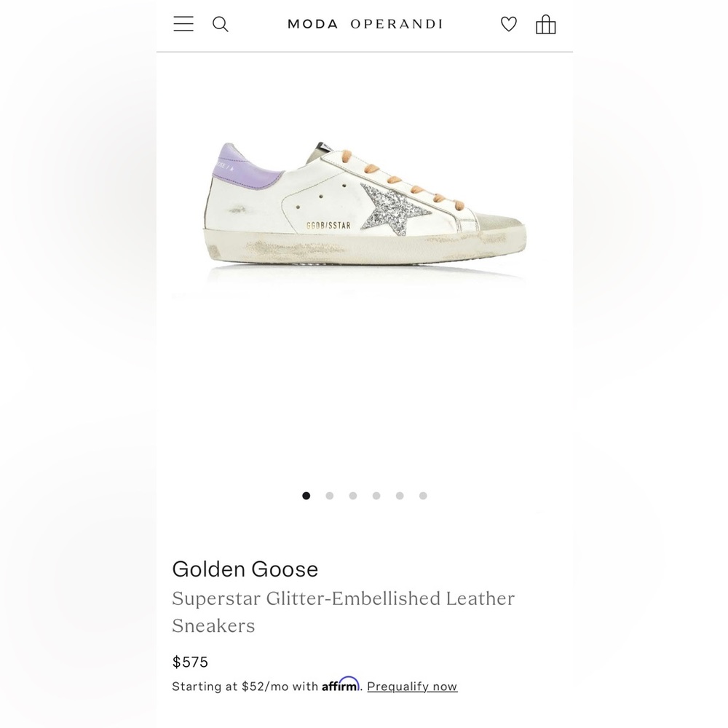The height and width of the screenshot is (728, 728).
Task: Select the fifth carousel indicator dot
Action: pos(400,495)
